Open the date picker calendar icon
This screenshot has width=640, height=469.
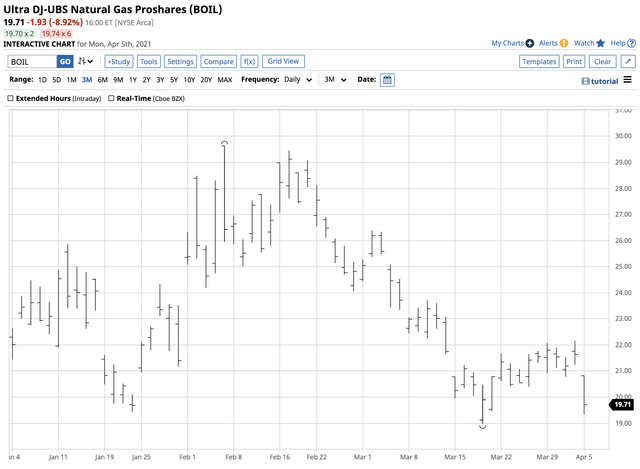coord(387,80)
